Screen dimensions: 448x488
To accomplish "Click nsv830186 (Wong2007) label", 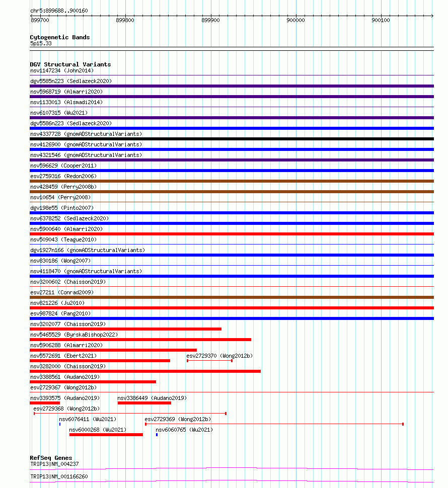I will (60, 261).
